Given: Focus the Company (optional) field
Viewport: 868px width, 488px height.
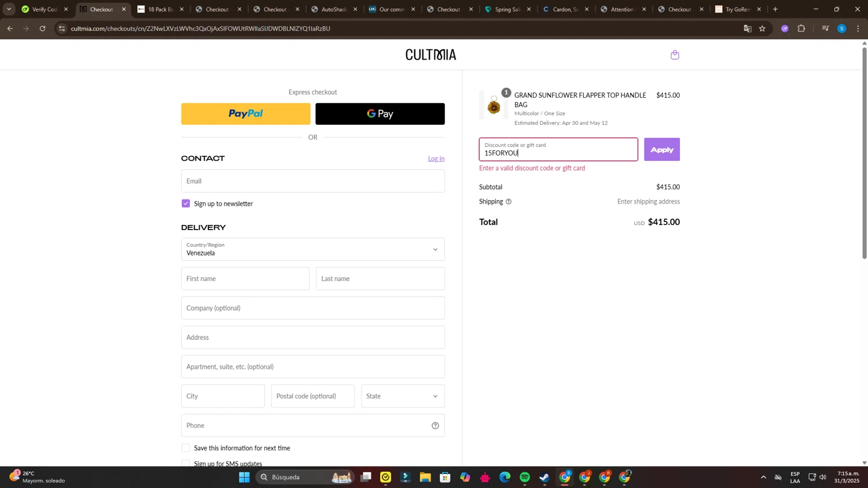Looking at the screenshot, I should point(312,308).
